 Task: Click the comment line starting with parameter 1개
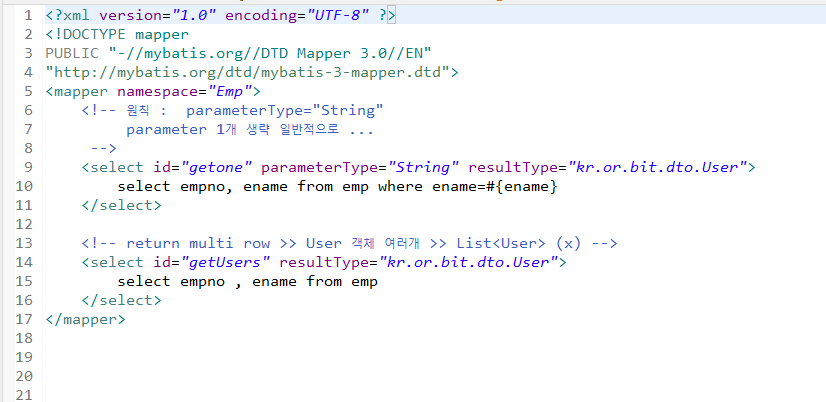[250, 130]
